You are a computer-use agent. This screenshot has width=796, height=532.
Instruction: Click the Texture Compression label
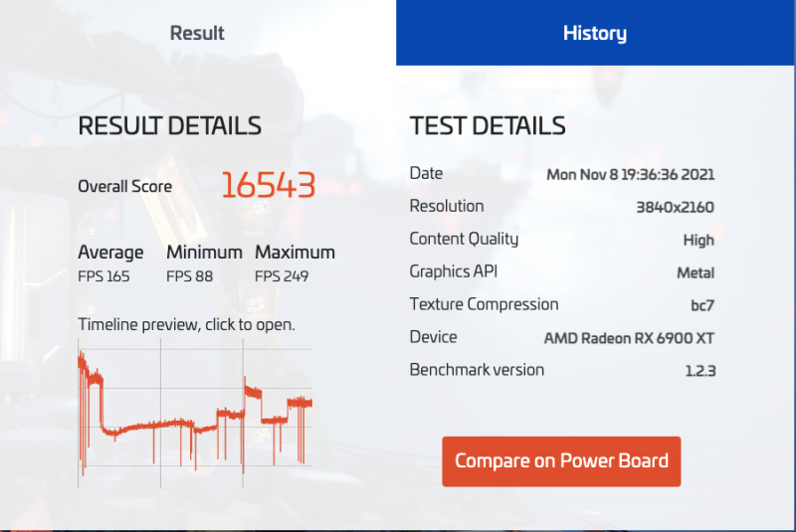pos(484,304)
